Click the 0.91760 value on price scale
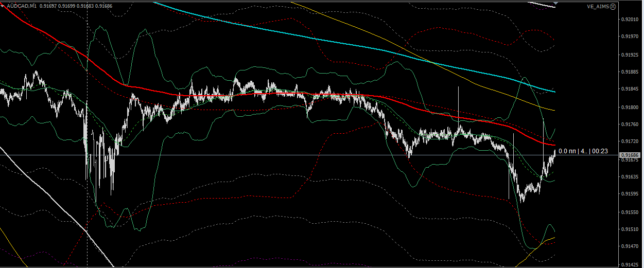 pyautogui.click(x=631, y=124)
